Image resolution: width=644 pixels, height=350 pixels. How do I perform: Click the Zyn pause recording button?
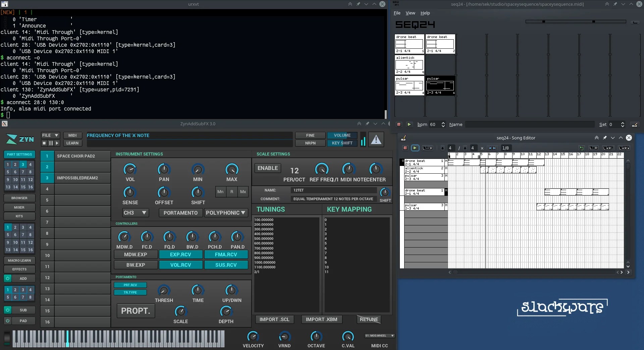pyautogui.click(x=51, y=143)
